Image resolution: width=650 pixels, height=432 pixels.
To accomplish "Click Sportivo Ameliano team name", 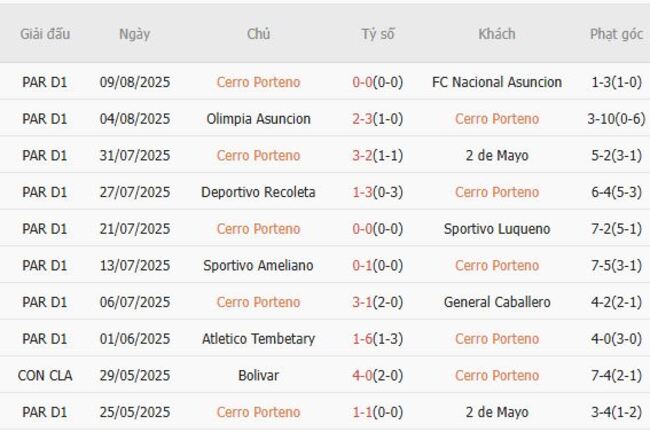I will (258, 266).
